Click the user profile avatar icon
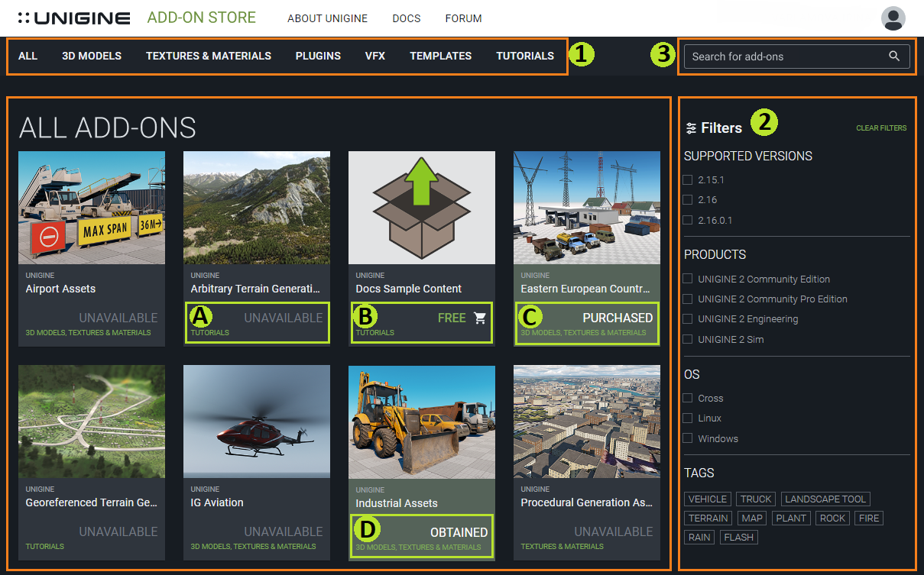Screen dimensions: 924x575 point(893,18)
